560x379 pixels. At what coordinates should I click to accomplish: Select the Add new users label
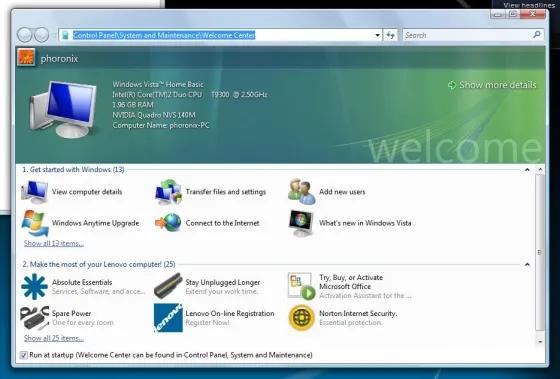click(342, 192)
